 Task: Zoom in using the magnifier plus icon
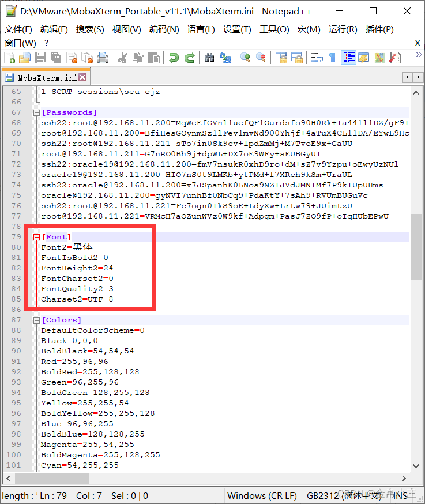click(x=245, y=58)
